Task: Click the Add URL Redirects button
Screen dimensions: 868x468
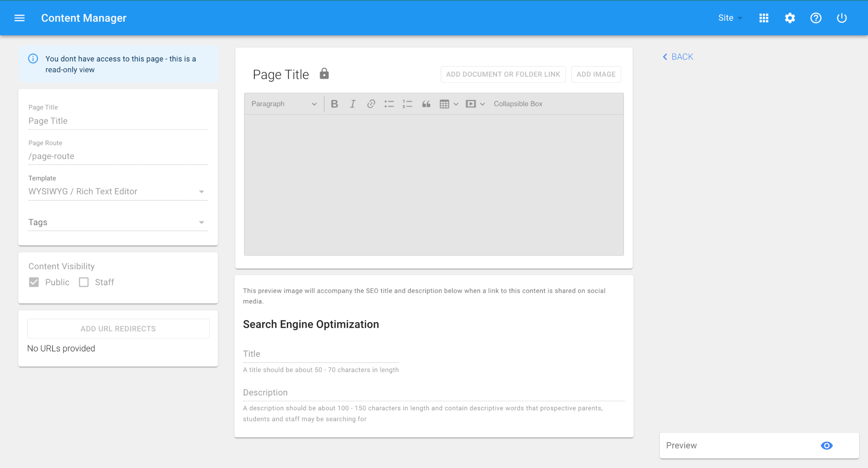Action: 118,329
